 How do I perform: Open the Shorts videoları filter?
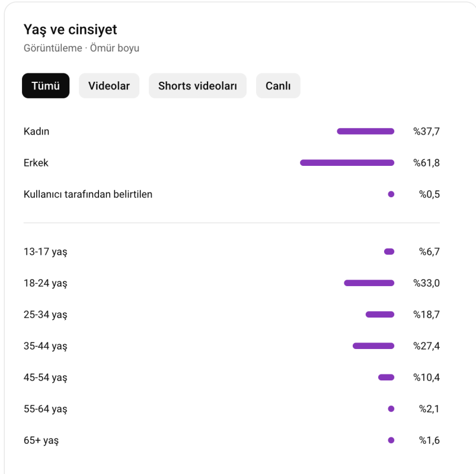coord(197,85)
